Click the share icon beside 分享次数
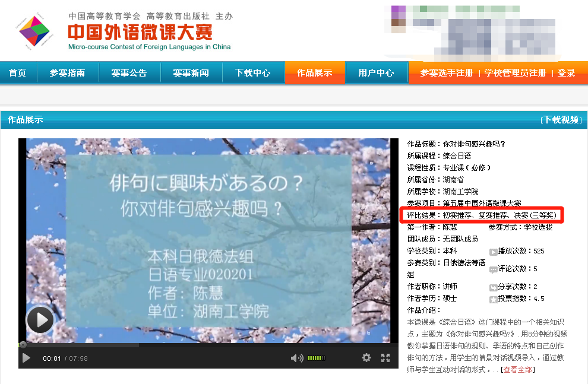The image size is (588, 384). pyautogui.click(x=493, y=287)
